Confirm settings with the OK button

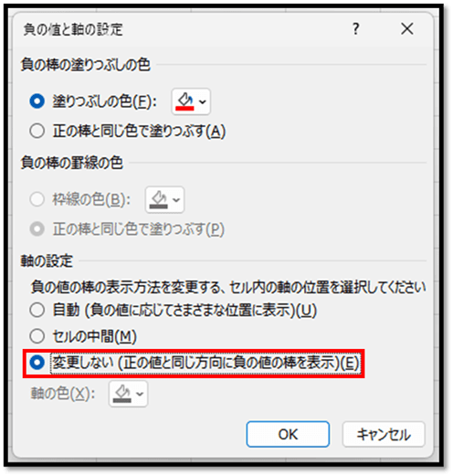tap(288, 434)
